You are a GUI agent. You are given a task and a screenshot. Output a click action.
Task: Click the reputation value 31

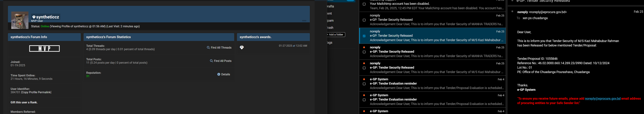tap(88, 76)
